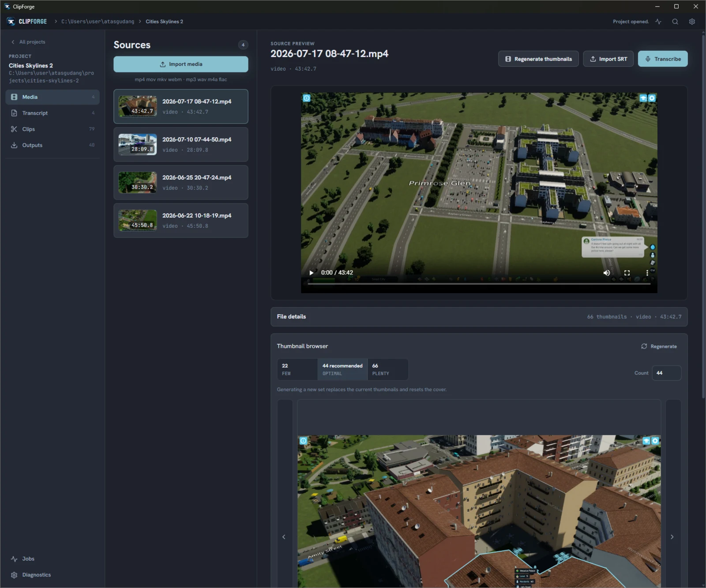This screenshot has width=706, height=588.
Task: Go back to All projects
Action: coord(28,42)
